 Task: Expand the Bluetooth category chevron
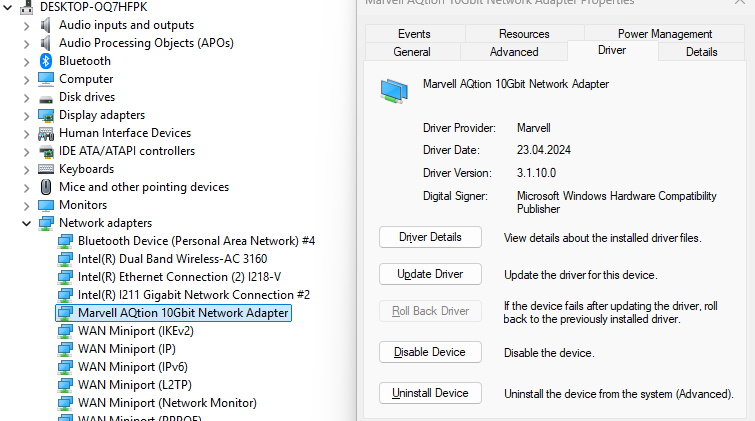(x=26, y=62)
